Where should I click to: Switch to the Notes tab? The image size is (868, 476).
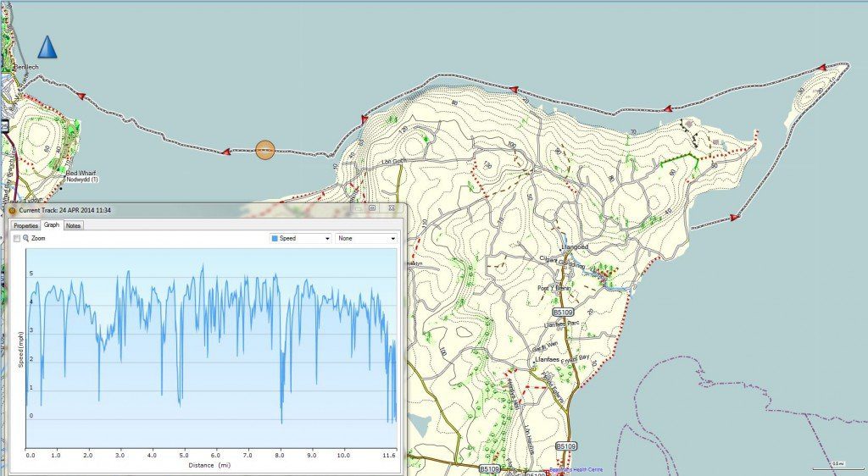click(x=74, y=226)
